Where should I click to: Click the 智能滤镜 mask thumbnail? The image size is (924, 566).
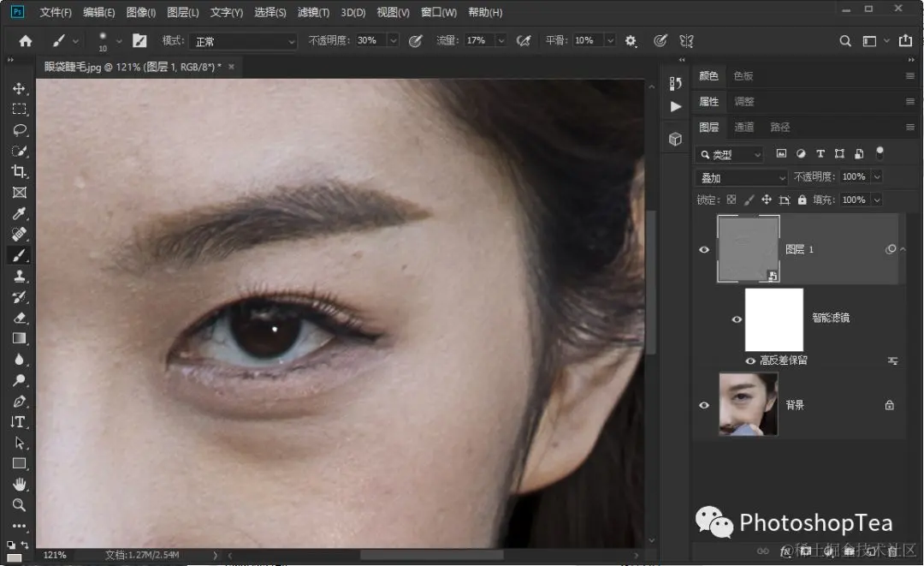(774, 319)
